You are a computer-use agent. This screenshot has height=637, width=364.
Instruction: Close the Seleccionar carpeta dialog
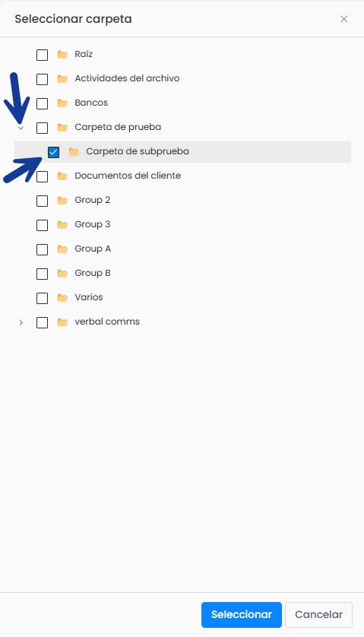click(344, 19)
